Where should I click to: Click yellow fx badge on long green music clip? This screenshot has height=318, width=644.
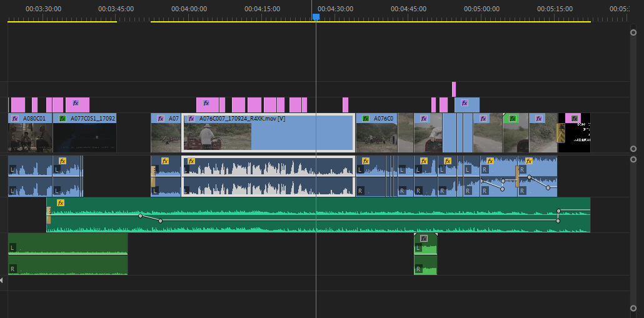pyautogui.click(x=61, y=203)
